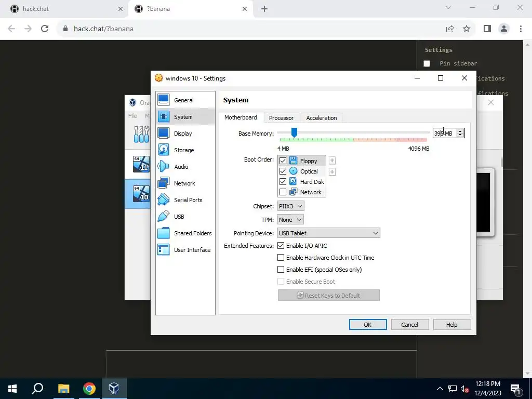Enable EFI (special OSes only)
The height and width of the screenshot is (399, 532).
(x=281, y=270)
